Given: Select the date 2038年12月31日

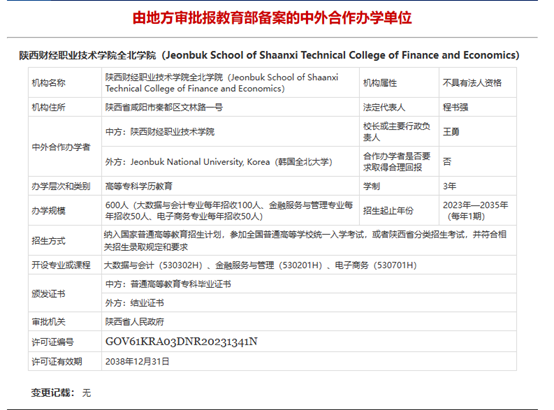Looking at the screenshot, I should pos(137,362).
